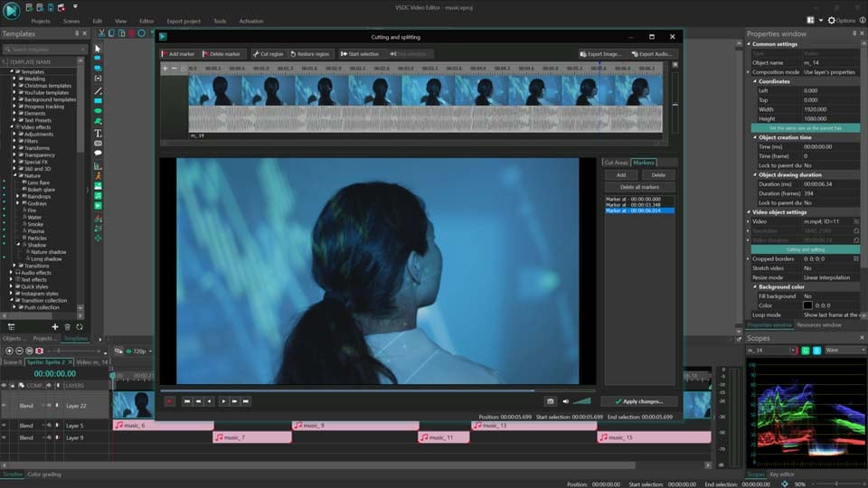The width and height of the screenshot is (868, 488).
Task: Click the refresh templates icon
Action: [80, 327]
